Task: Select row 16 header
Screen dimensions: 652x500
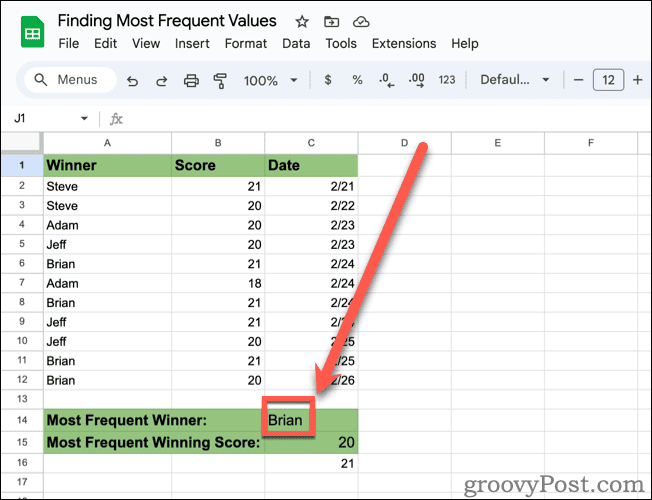Action: pyautogui.click(x=22, y=463)
